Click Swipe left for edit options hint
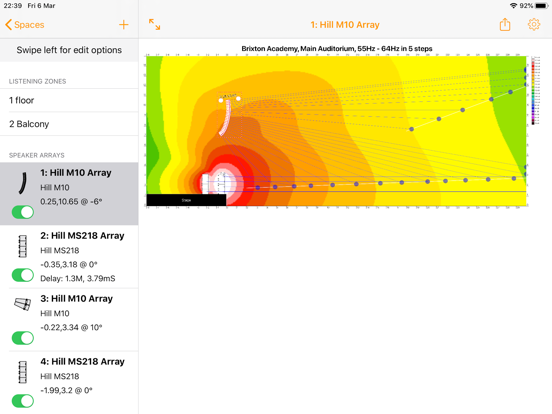 click(69, 50)
